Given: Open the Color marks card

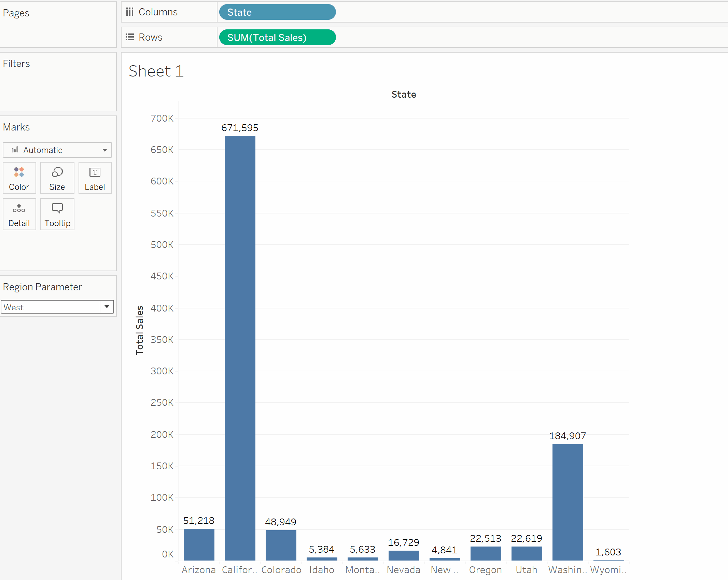Looking at the screenshot, I should tap(19, 178).
